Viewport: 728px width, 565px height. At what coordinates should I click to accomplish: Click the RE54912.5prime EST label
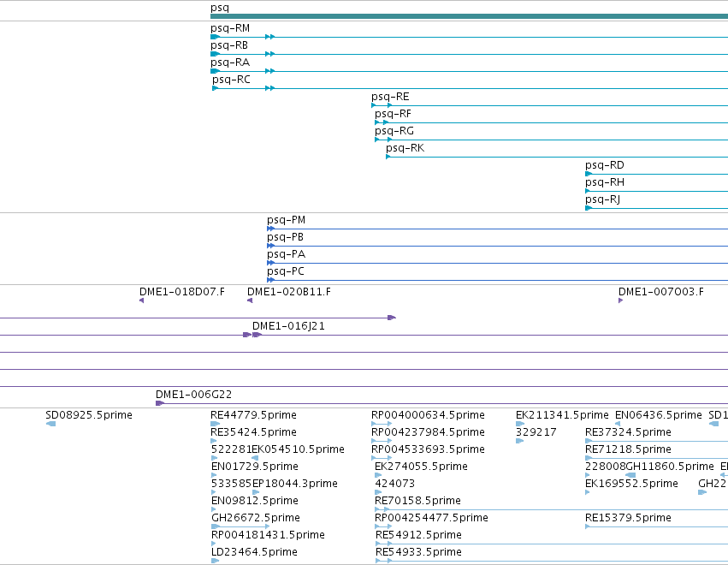[x=418, y=535]
